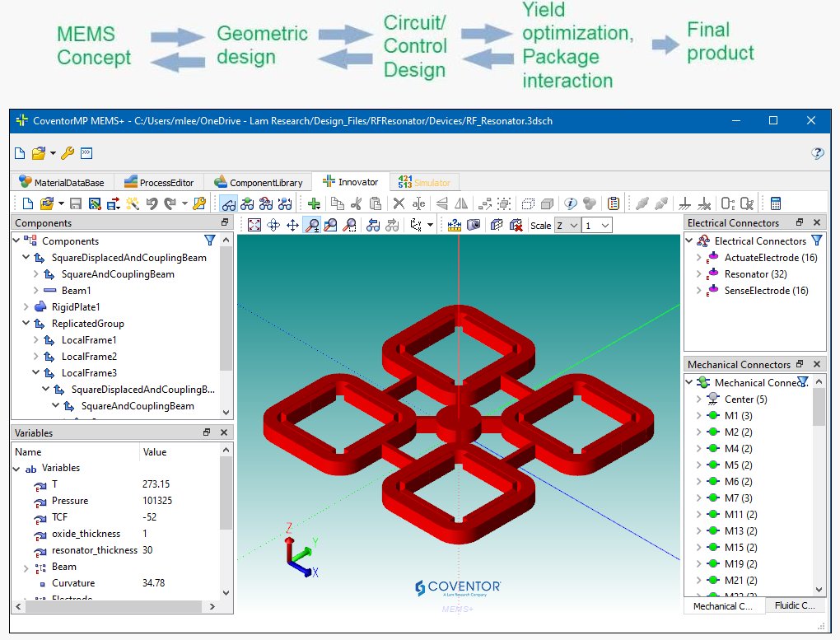Click the delete X icon in toolbar
This screenshot has height=640, width=840.
(x=399, y=203)
